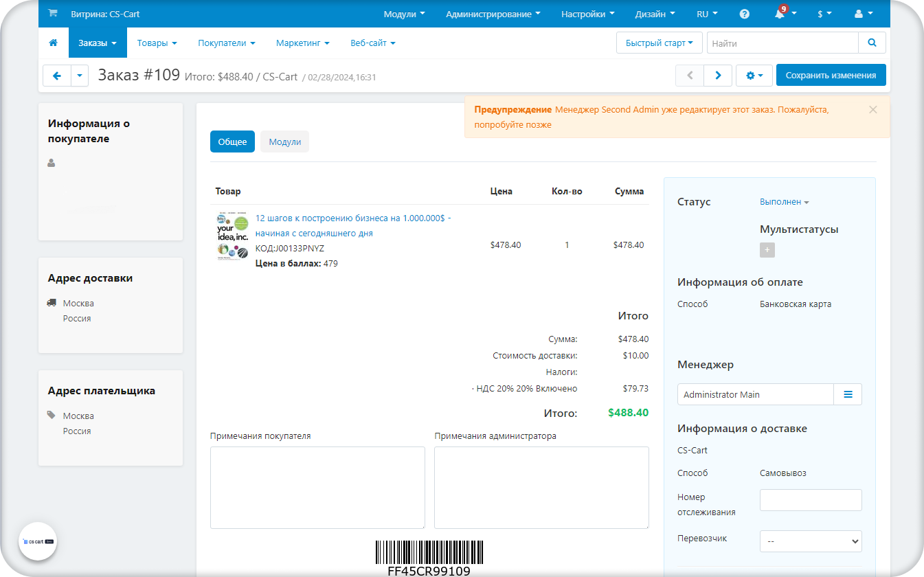
Task: Switch to the Модули tab
Action: click(x=285, y=142)
